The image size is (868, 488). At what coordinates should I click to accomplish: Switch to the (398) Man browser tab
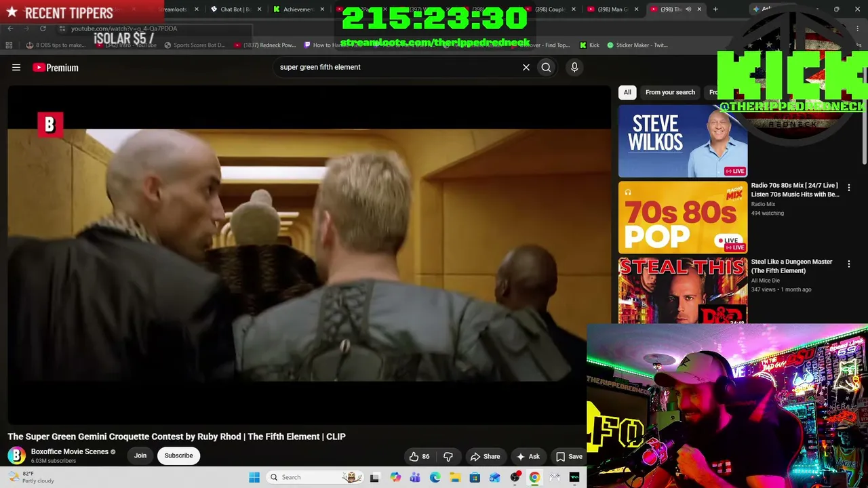(612, 9)
